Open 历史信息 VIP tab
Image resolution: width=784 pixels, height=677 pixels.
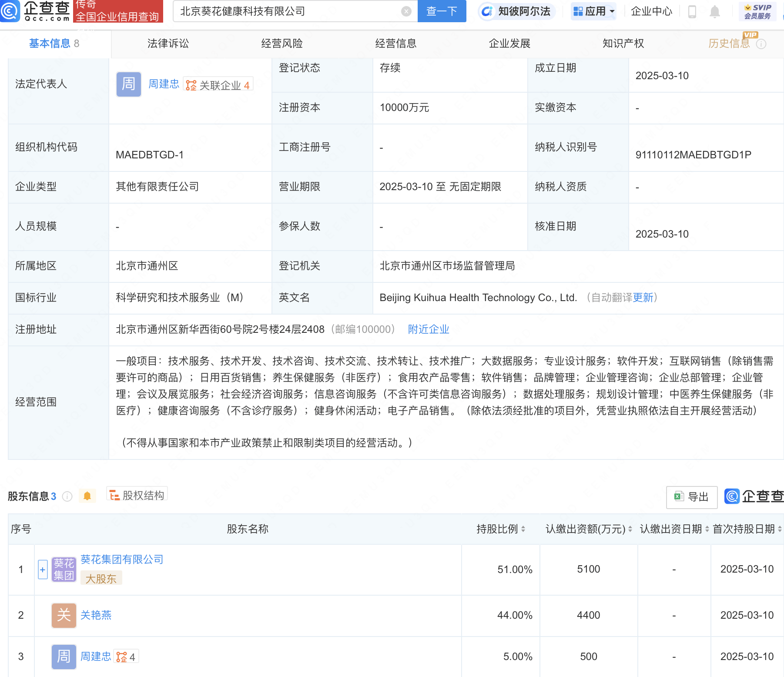[730, 44]
